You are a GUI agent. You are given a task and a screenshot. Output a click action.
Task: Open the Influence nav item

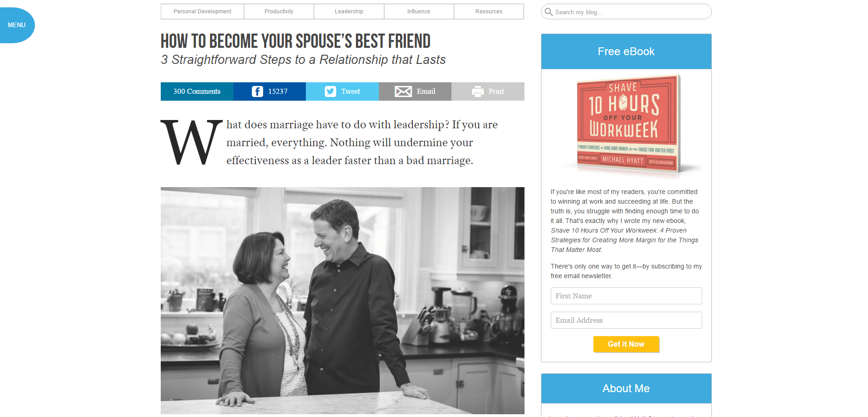[x=419, y=11]
